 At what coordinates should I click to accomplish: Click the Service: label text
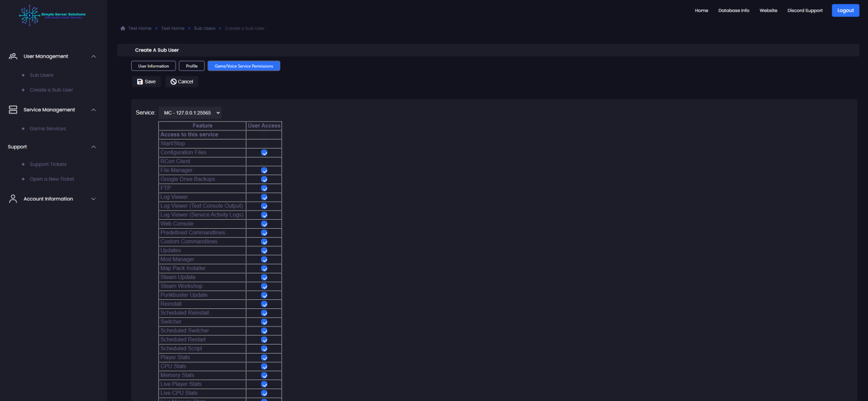point(146,113)
